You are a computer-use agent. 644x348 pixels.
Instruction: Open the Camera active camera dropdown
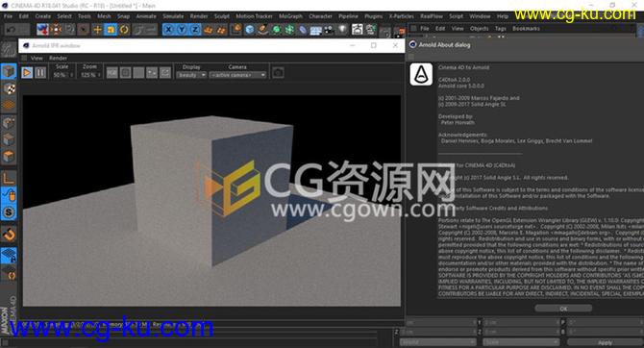[x=237, y=75]
